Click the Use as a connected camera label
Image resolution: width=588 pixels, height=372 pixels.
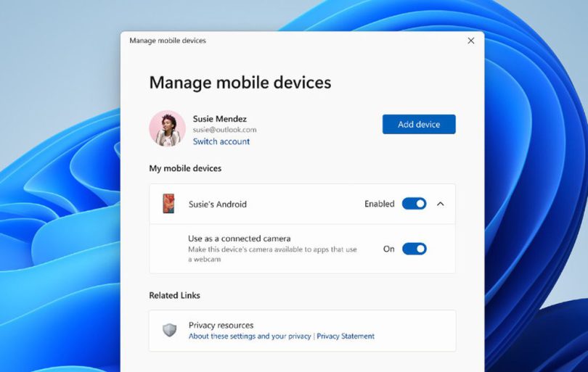click(x=240, y=239)
